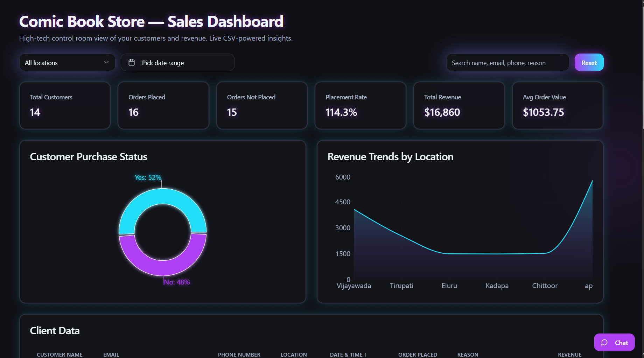Screen dimensions: 644x358
Task: Click the Placement Rate card
Action: (x=360, y=105)
